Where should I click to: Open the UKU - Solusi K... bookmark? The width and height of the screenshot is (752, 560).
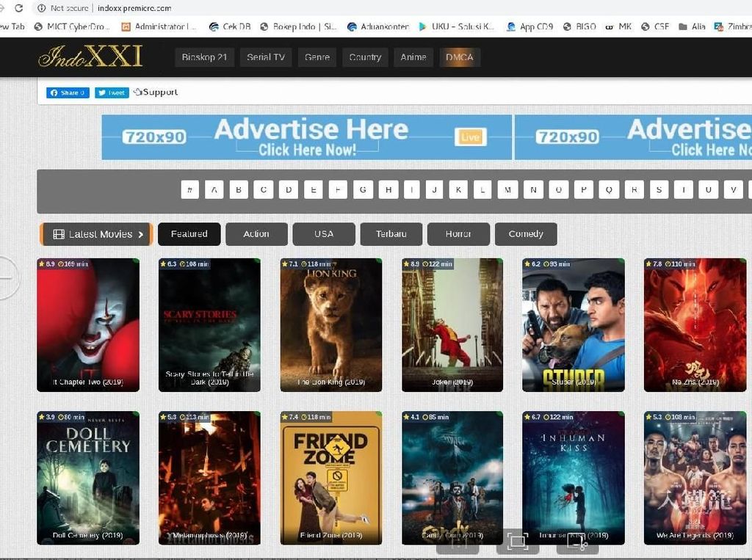[x=456, y=27]
